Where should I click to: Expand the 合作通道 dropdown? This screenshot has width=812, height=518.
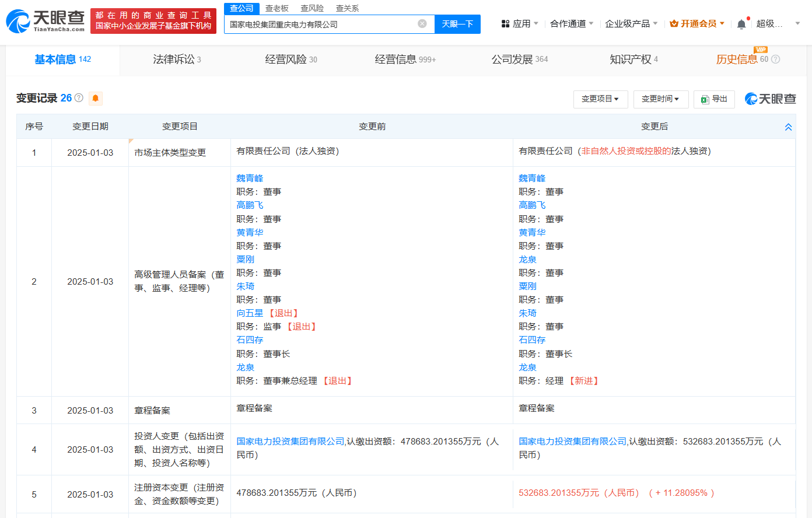coord(572,24)
